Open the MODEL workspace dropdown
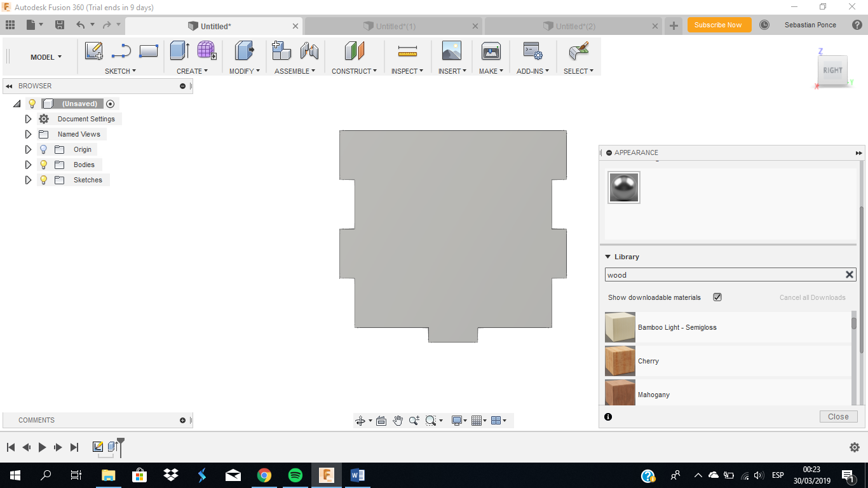 click(x=46, y=57)
